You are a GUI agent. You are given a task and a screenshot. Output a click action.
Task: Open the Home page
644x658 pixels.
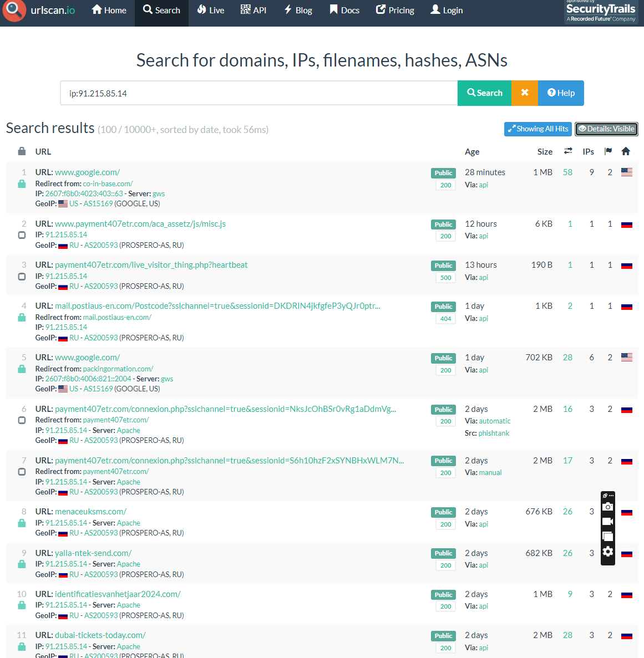tap(109, 10)
